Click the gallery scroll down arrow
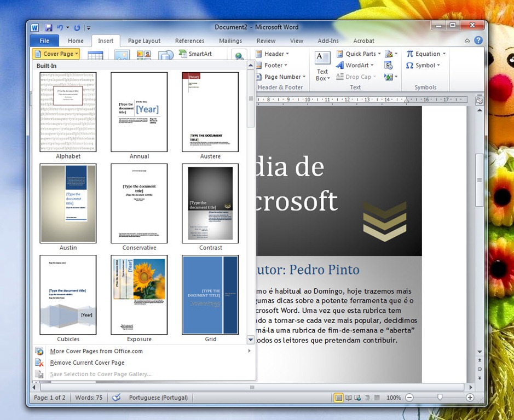The image size is (514, 420). click(251, 340)
